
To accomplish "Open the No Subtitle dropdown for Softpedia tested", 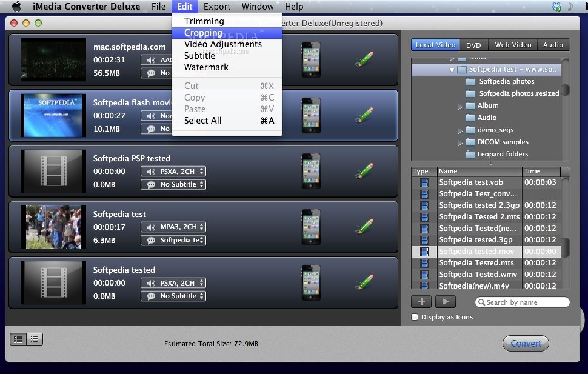I will tap(173, 296).
